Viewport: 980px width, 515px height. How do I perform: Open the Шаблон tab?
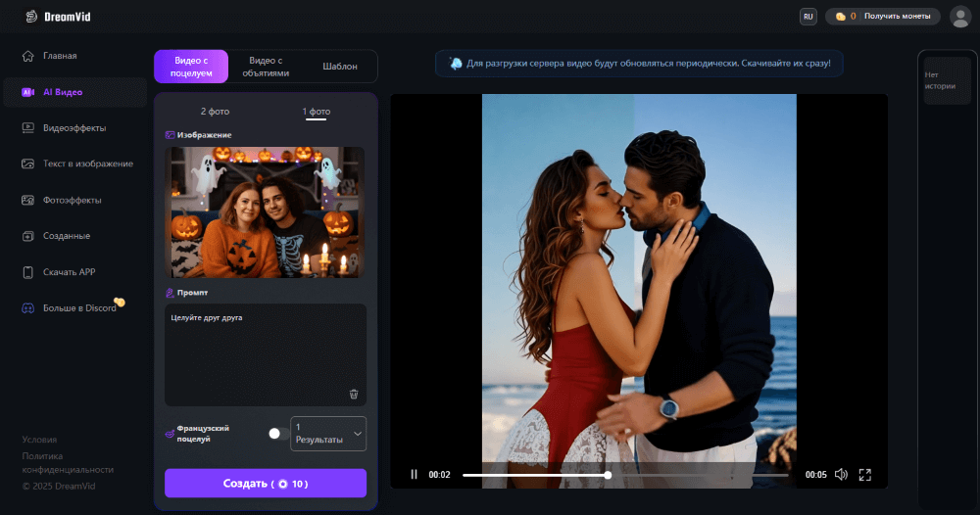tap(340, 67)
